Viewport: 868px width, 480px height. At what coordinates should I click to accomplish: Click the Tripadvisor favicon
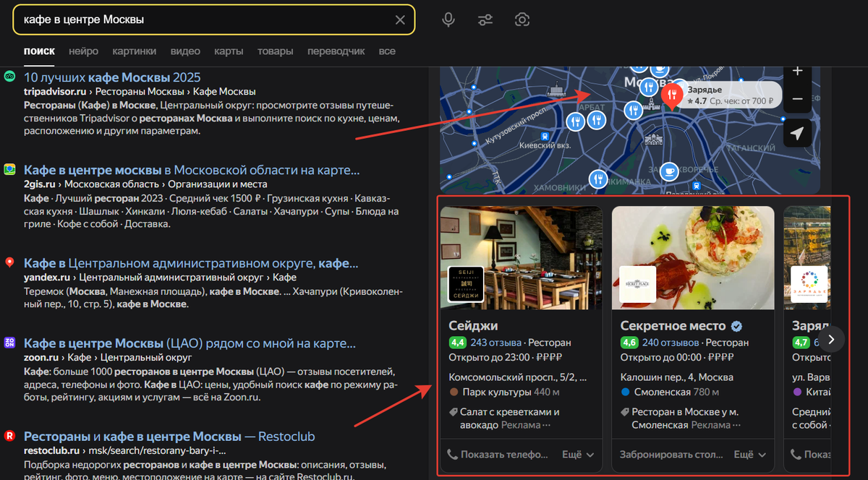10,76
